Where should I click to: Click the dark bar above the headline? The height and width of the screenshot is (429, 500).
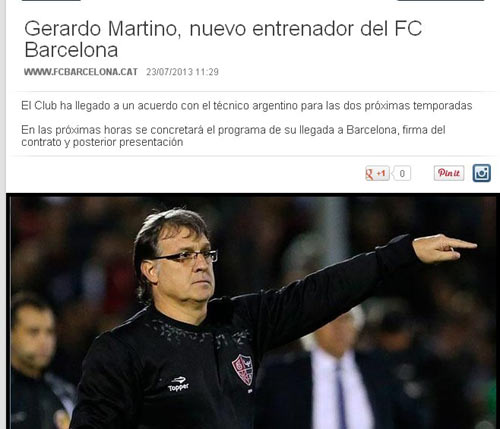[x=51, y=0]
